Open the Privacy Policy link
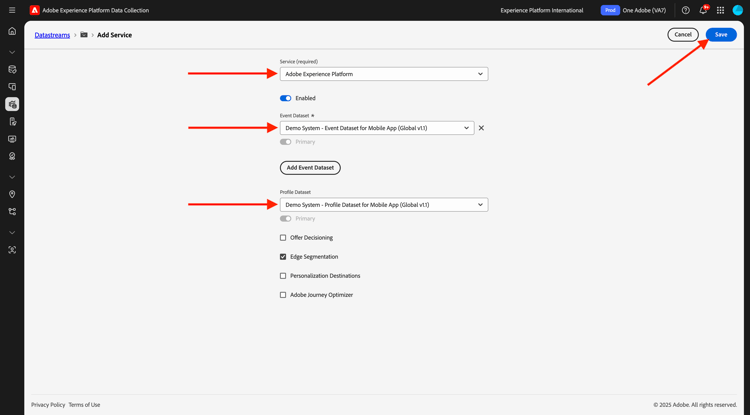The image size is (750, 415). 48,404
